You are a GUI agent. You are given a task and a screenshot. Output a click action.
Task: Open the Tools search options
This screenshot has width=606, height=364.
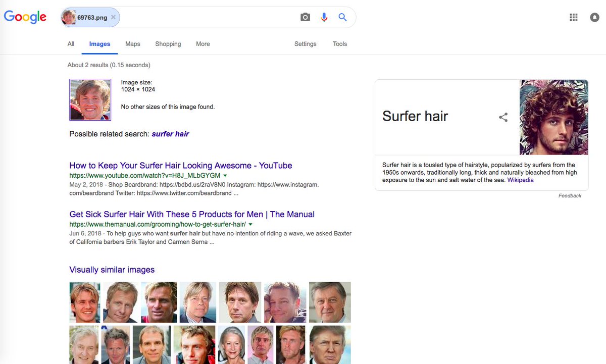pyautogui.click(x=340, y=44)
